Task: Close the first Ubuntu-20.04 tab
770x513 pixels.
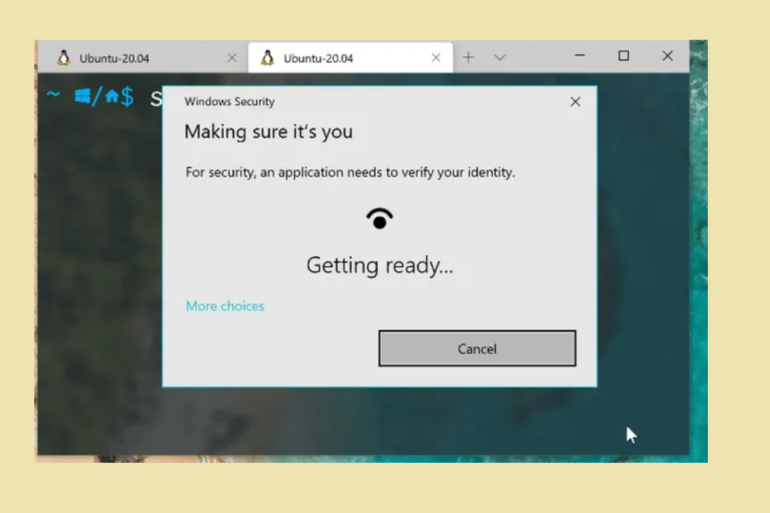Action: coord(232,58)
